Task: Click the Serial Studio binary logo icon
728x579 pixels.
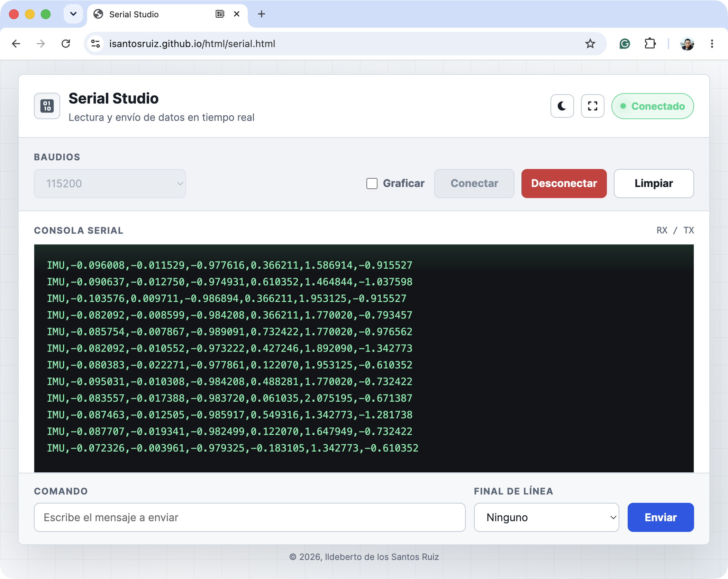Action: (47, 106)
